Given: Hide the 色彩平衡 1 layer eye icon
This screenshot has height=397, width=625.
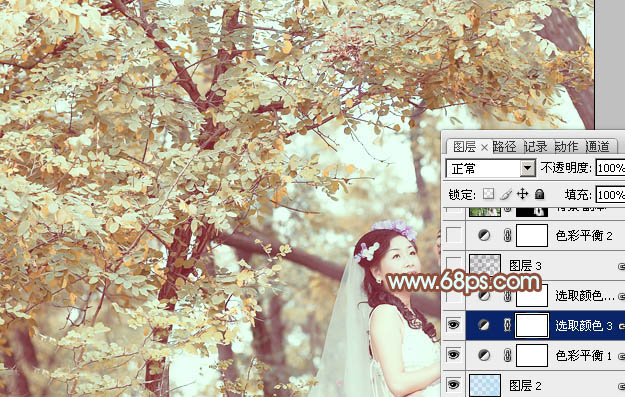Looking at the screenshot, I should (454, 355).
